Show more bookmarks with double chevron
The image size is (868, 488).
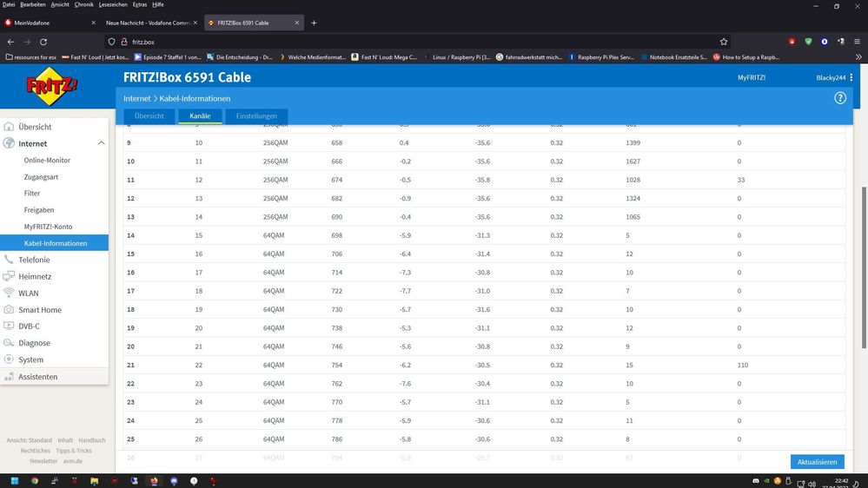858,57
